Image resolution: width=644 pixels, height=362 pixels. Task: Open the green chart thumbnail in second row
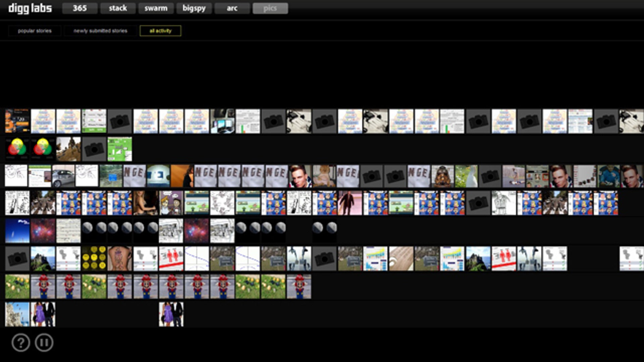120,149
